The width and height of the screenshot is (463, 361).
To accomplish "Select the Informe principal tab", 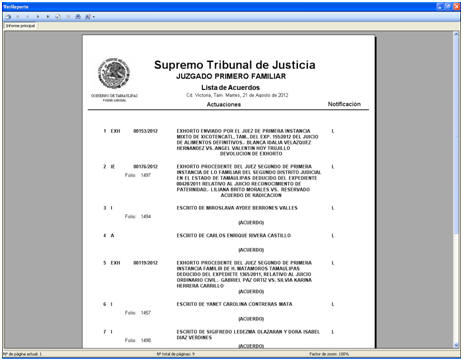I will point(20,26).
